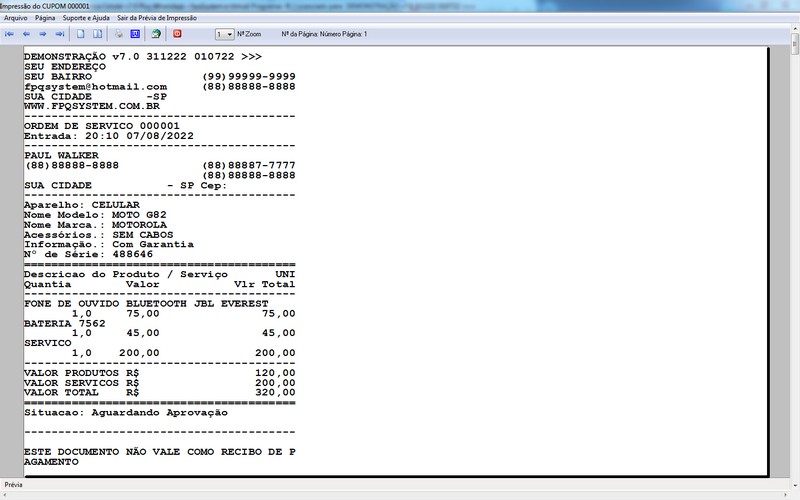Click the red exit preview icon
Image resolution: width=800 pixels, height=500 pixels.
point(177,34)
